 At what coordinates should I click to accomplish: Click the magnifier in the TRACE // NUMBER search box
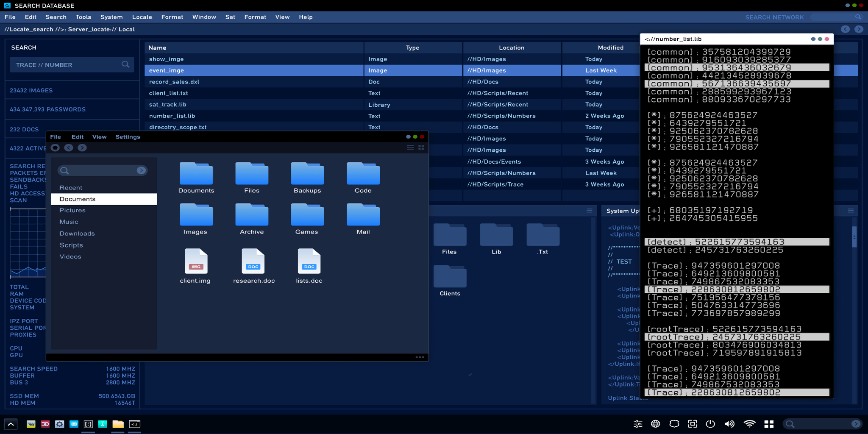tap(125, 64)
